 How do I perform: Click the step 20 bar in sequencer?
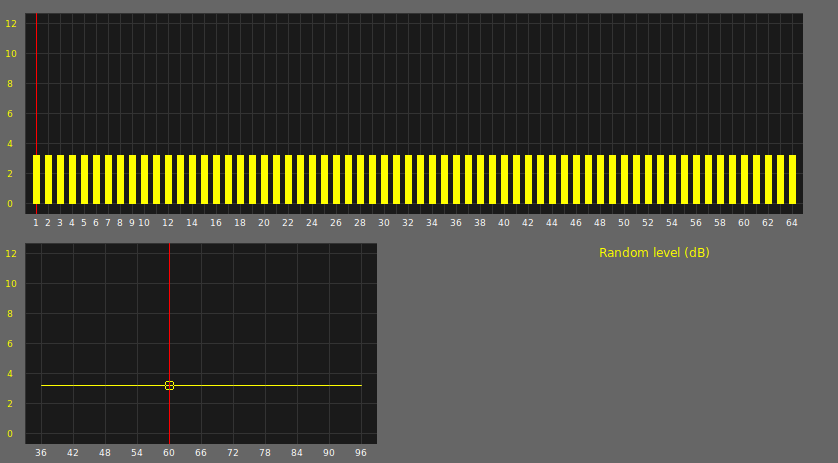264,180
